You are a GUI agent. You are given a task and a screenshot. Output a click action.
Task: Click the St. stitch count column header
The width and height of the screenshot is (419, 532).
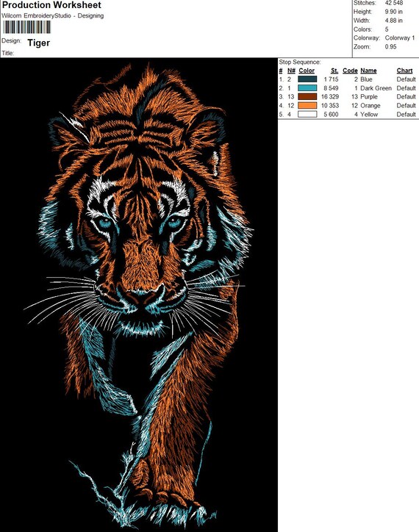click(x=334, y=71)
